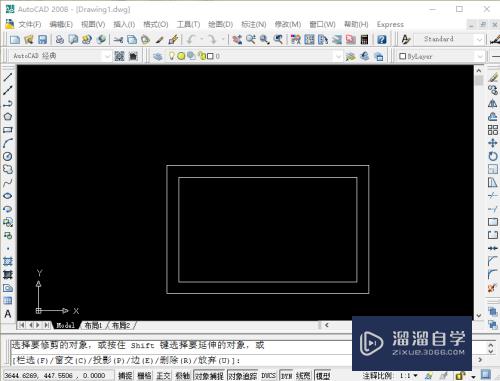Toggle 极轴 polar tracking
The image size is (500, 381).
(183, 376)
